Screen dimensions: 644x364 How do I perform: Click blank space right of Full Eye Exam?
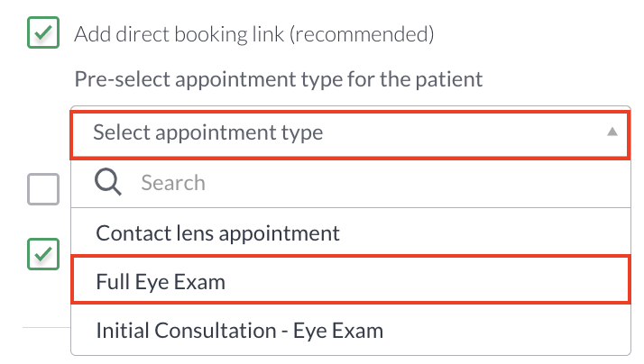click(428, 281)
